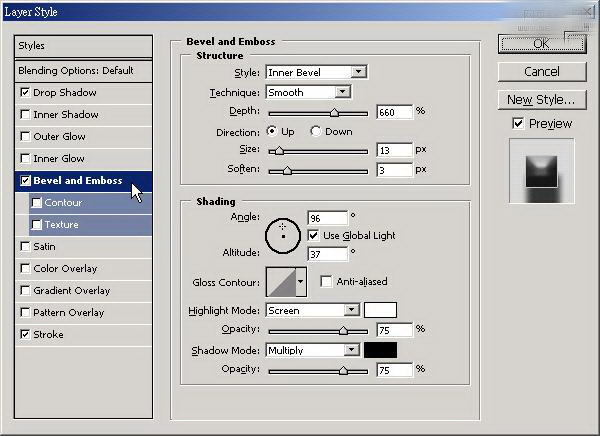
Task: Enable the Anti-aliased checkbox
Action: point(326,282)
